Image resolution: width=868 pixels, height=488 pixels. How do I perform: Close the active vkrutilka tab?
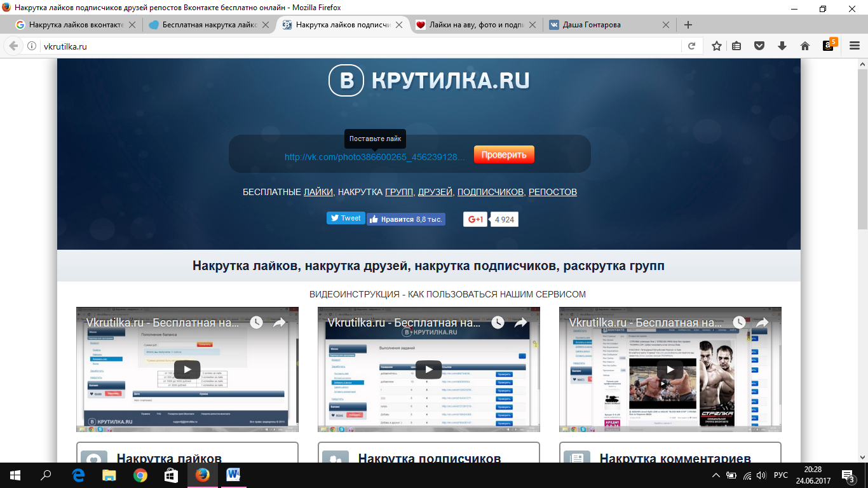tap(399, 25)
